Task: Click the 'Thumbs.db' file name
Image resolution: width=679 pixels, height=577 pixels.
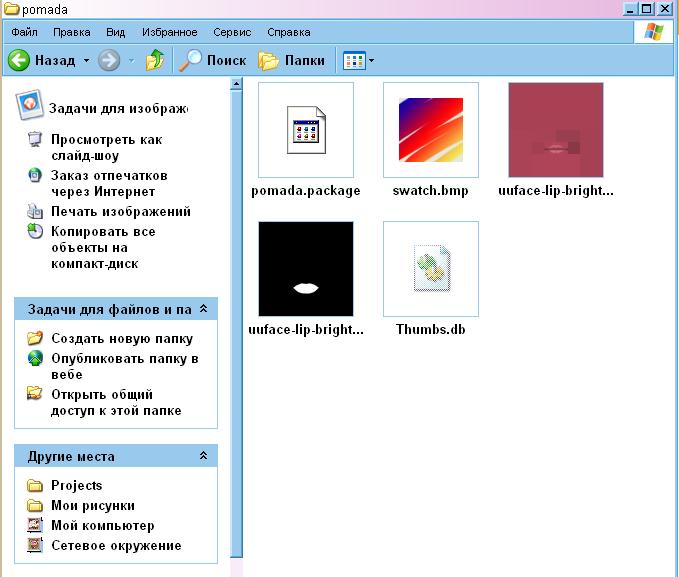Action: coord(430,330)
